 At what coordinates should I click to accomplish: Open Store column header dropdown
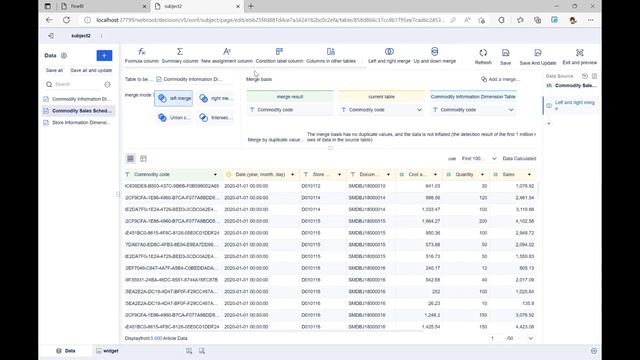click(x=339, y=175)
